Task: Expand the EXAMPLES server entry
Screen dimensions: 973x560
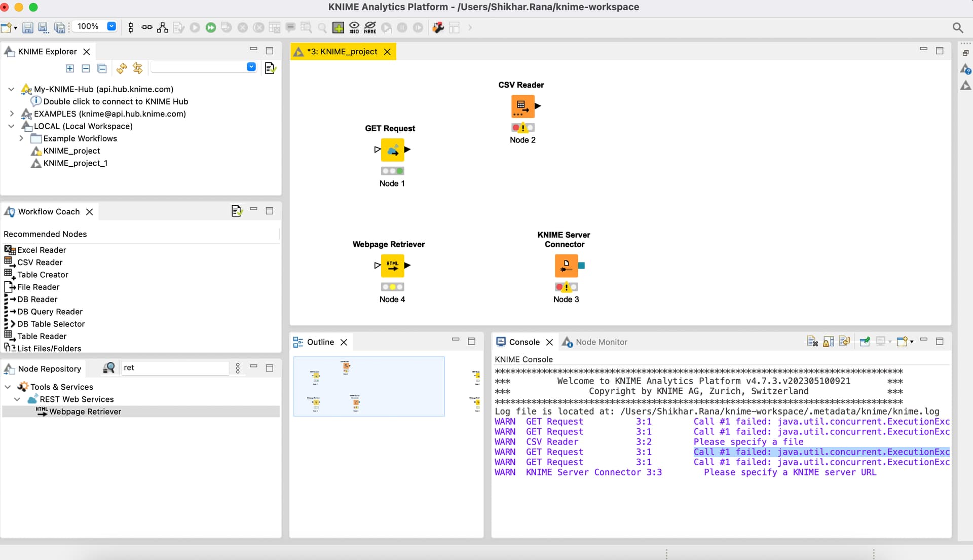Action: pos(11,114)
